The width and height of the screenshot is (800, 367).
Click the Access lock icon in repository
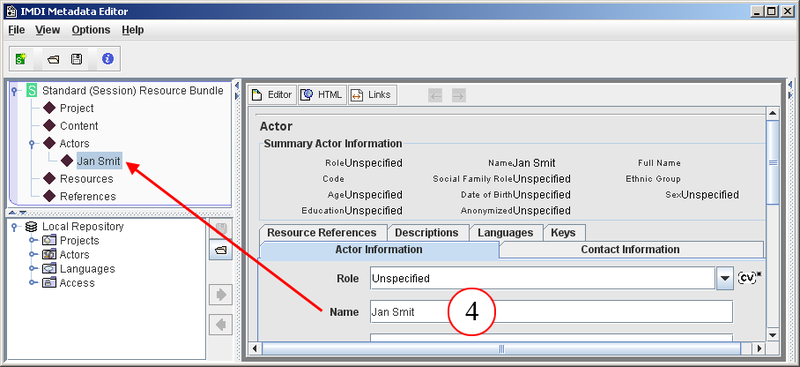point(48,283)
